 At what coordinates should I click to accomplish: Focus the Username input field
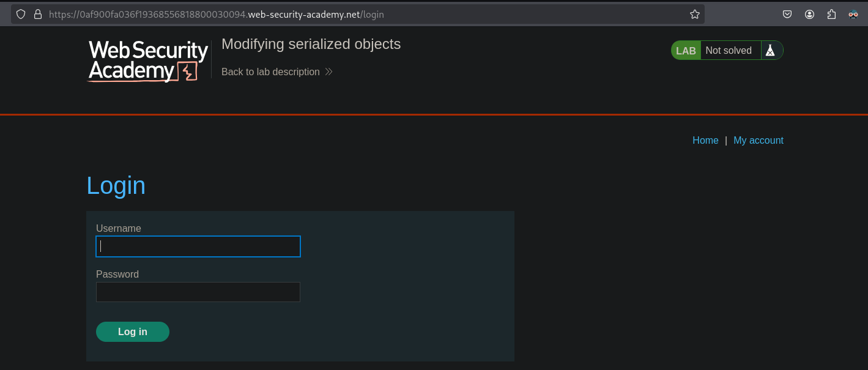click(198, 246)
